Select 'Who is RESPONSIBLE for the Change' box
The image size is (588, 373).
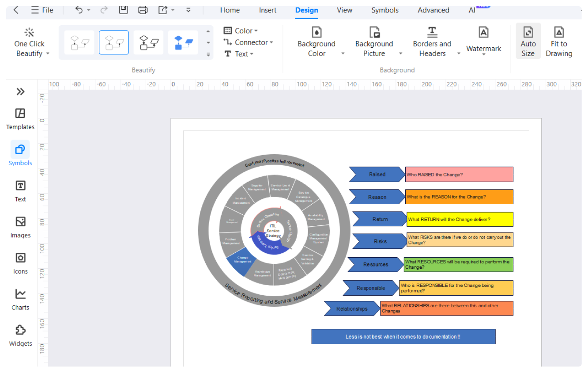coord(456,288)
